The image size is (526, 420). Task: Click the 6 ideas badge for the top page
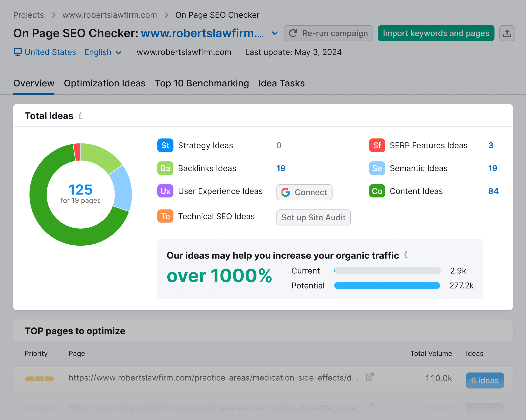[x=485, y=380]
